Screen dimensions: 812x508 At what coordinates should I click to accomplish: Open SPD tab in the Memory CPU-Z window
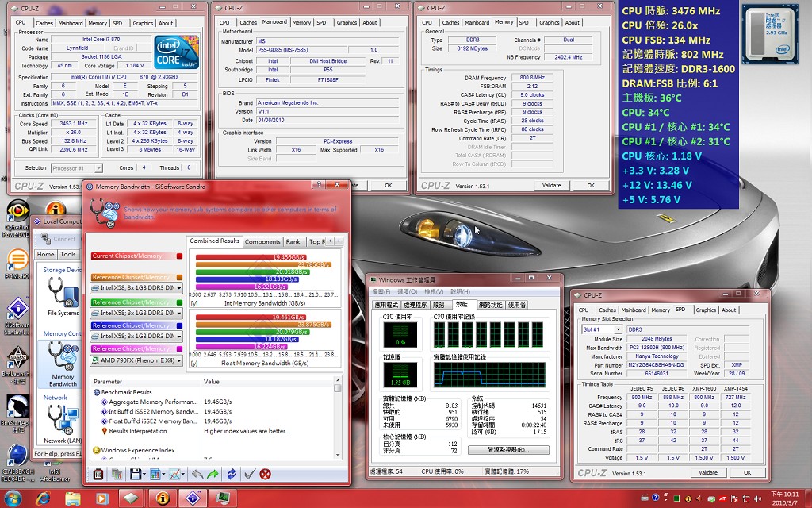[523, 23]
